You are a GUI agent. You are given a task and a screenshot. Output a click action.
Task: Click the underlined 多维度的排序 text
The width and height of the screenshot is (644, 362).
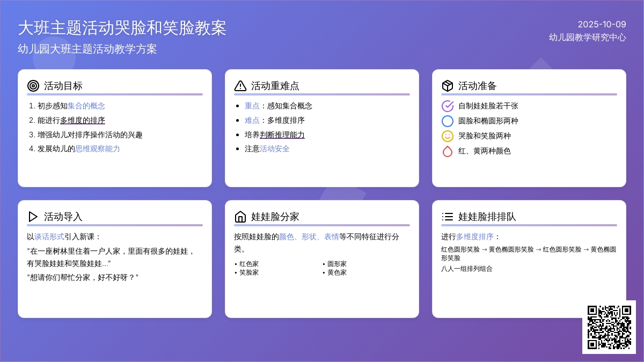tap(83, 120)
